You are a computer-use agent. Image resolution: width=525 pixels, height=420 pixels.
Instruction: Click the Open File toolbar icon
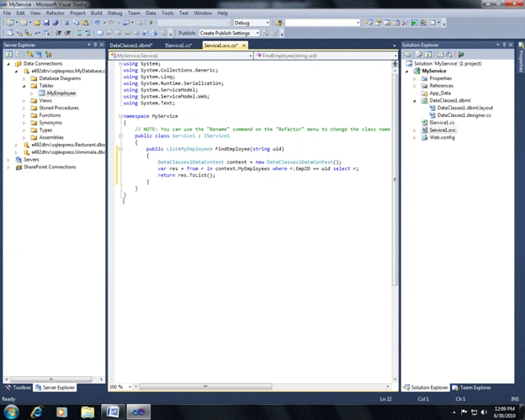37,23
